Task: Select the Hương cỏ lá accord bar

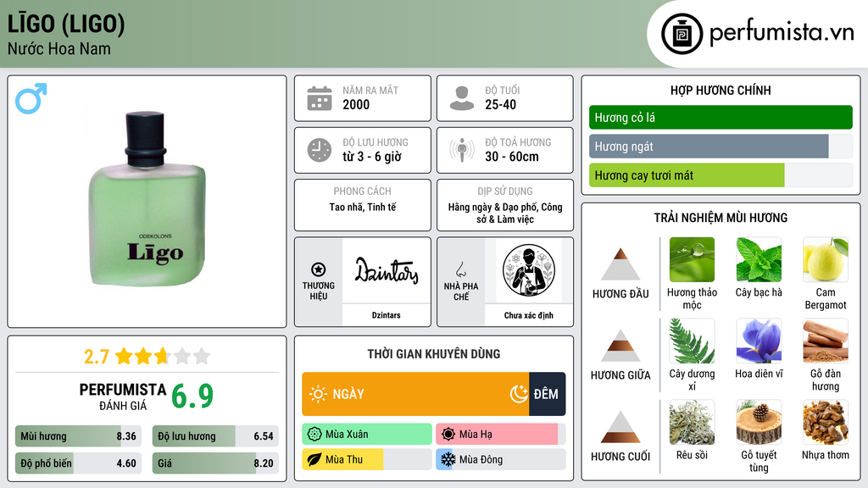Action: point(721,117)
